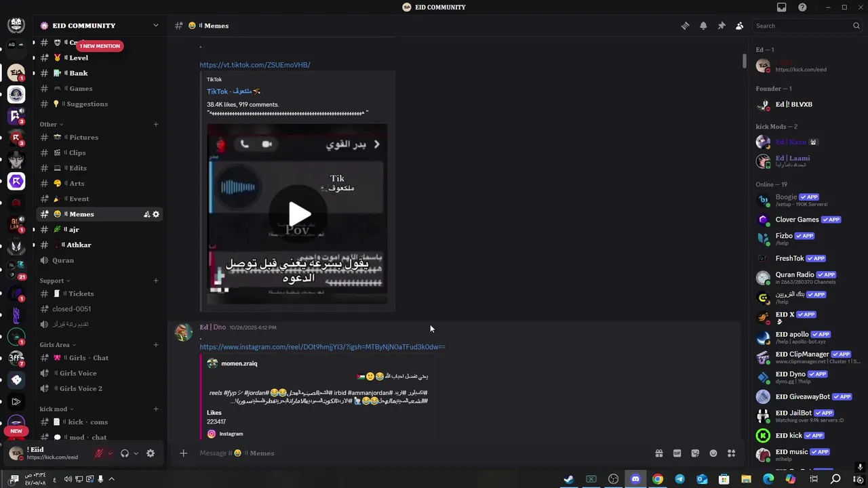Image resolution: width=868 pixels, height=488 pixels.
Task: Click the Ed | Dno username
Action: pos(212,327)
